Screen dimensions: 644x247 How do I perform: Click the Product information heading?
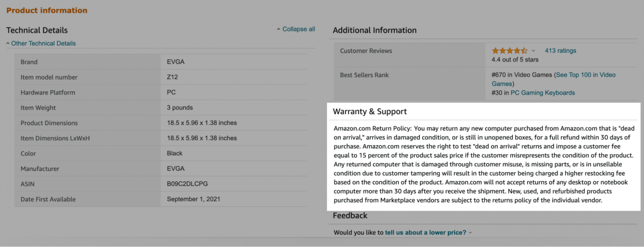[47, 10]
